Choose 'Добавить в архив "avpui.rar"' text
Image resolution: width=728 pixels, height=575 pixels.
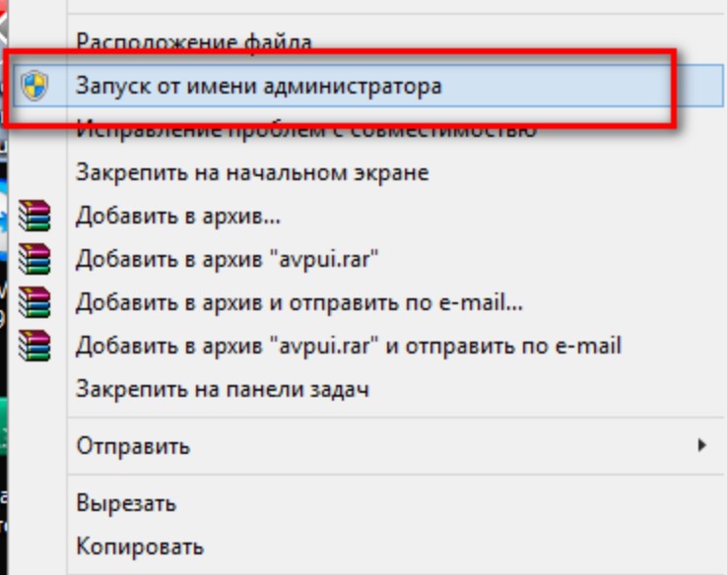click(x=227, y=259)
